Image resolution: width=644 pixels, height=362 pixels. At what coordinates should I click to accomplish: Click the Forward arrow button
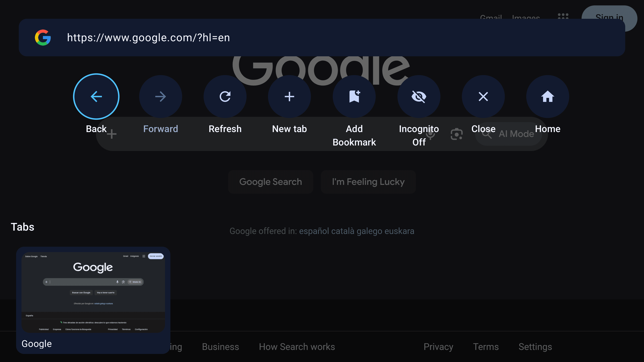(160, 96)
